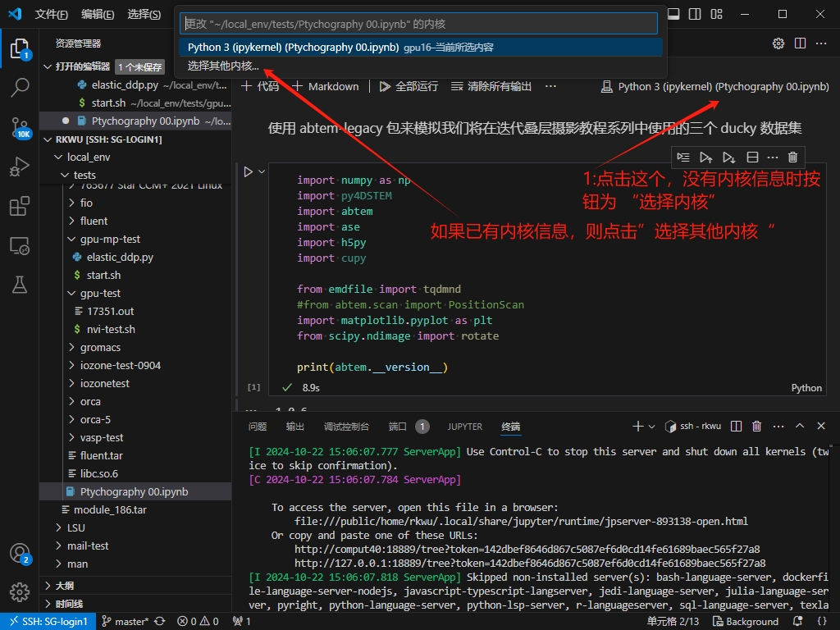Open the 文件(F) menu
Screen dimensions: 840x630
tap(52, 15)
